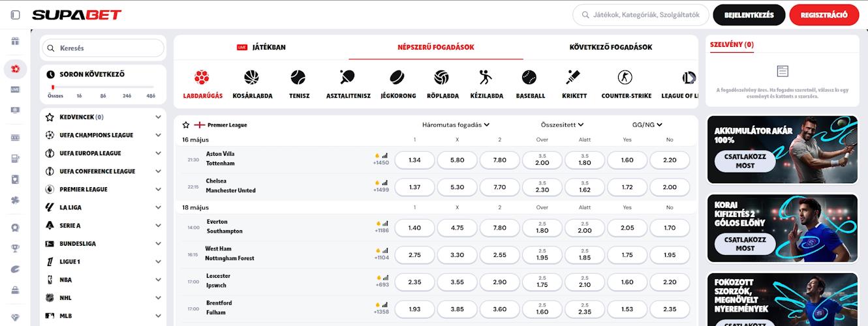Image resolution: width=868 pixels, height=326 pixels.
Task: Click the Regisztráció register button
Action: 824,14
